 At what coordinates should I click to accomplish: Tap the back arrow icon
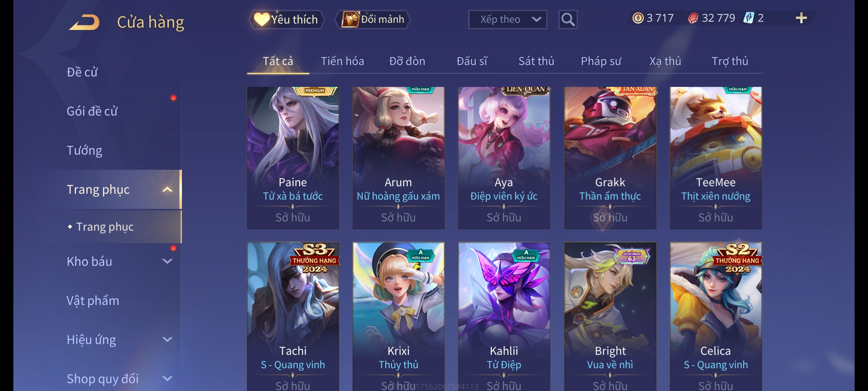tap(84, 22)
